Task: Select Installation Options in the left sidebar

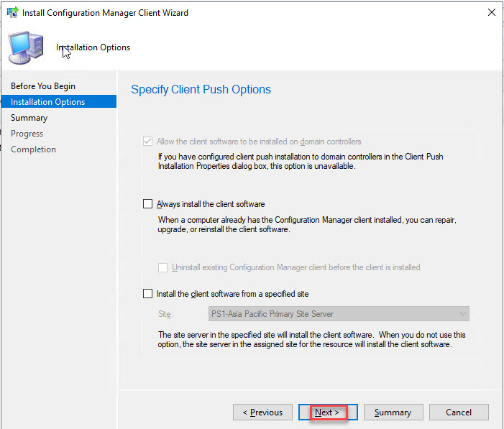Action: tap(47, 102)
